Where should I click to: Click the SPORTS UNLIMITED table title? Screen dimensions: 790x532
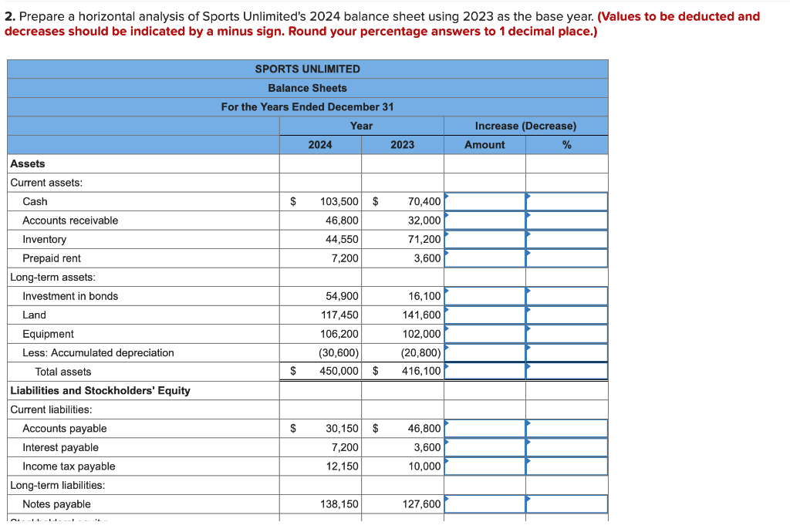tap(307, 69)
